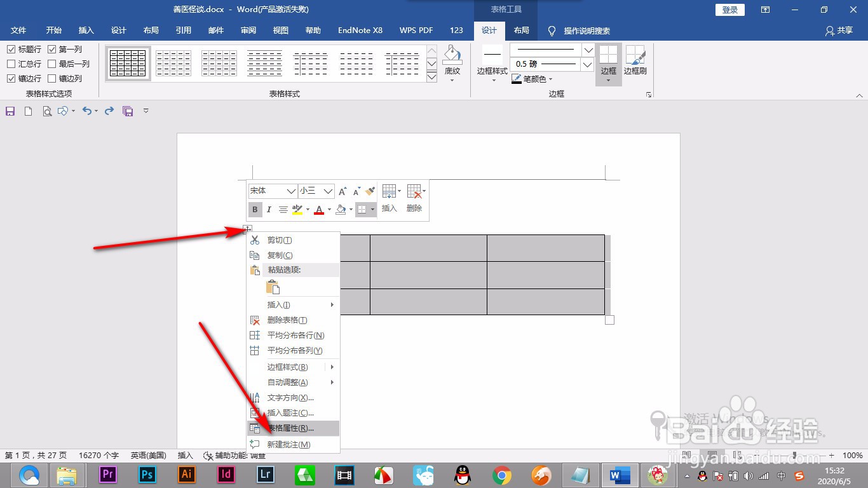Click the zoom-in plus button in status bar
Image resolution: width=868 pixels, height=488 pixels.
(x=832, y=456)
